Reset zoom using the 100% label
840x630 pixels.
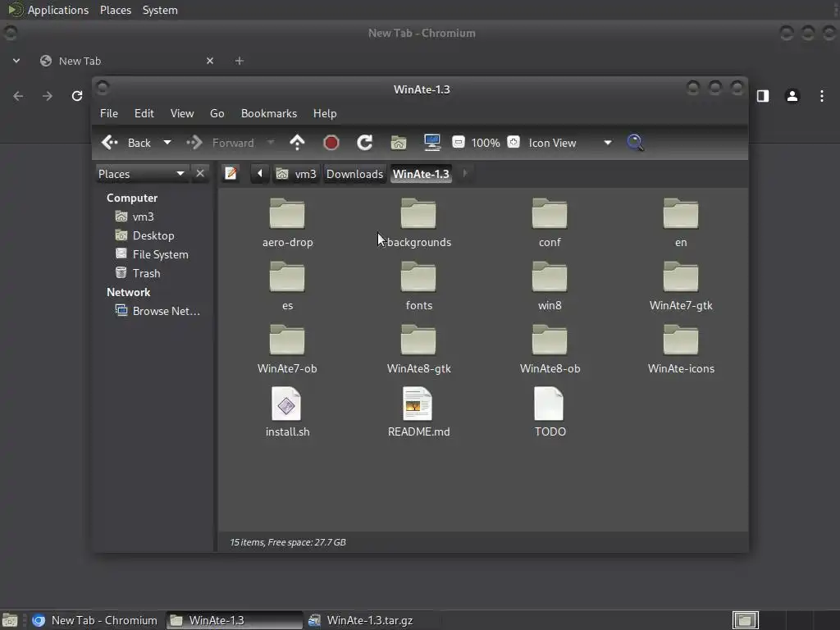tap(486, 143)
